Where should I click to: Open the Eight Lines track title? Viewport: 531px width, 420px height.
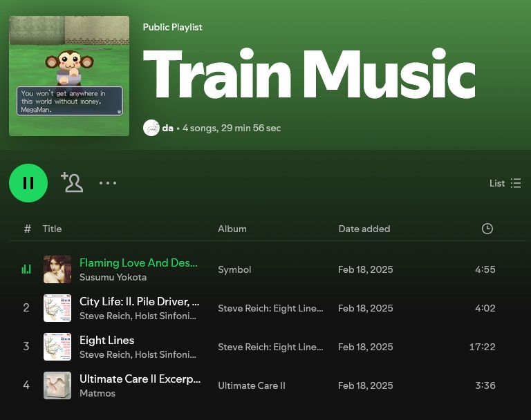click(106, 340)
